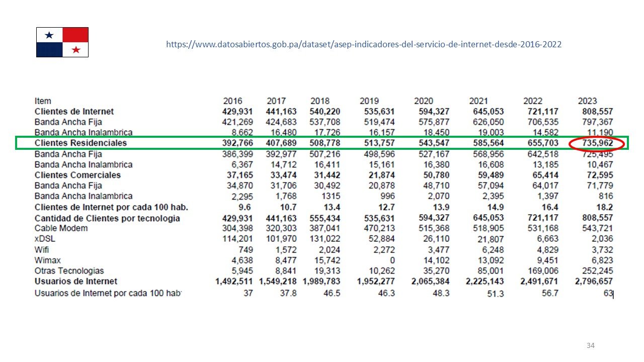Image resolution: width=644 pixels, height=362 pixels.
Task: Select Otras Tecnologias 2023 value 252,245
Action: point(597,271)
